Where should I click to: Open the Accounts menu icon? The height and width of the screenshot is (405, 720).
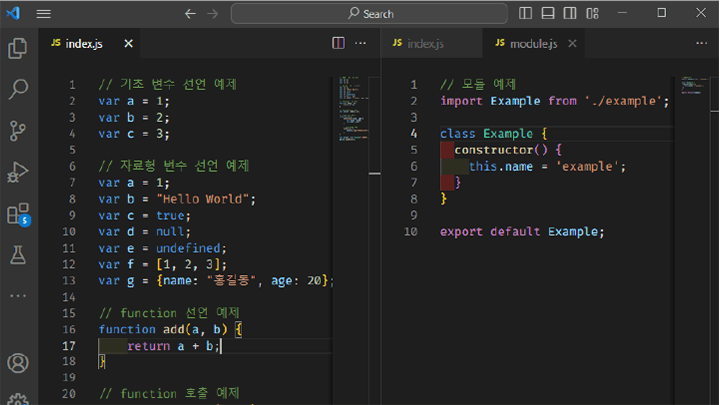point(18,363)
